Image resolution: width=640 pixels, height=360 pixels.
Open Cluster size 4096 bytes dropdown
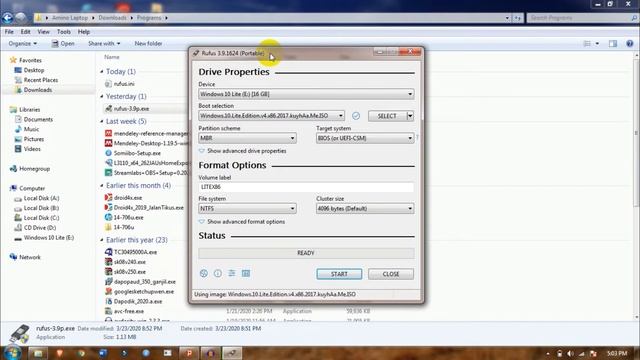365,209
